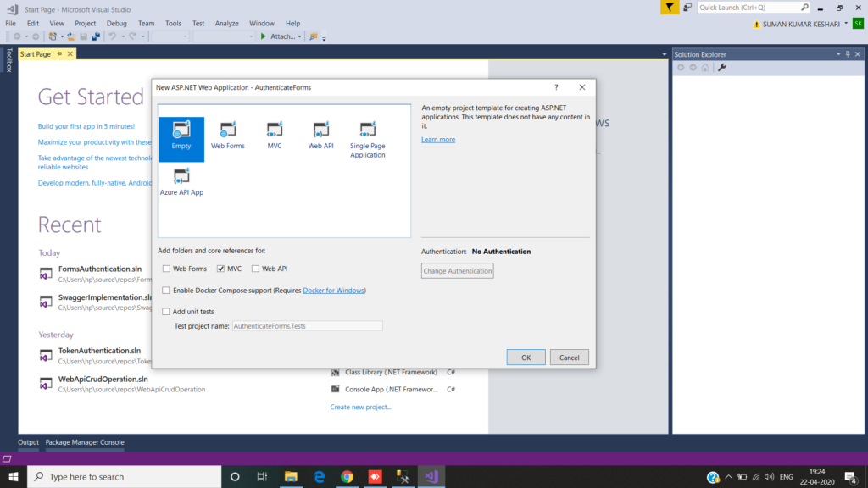Click the Undo toolbar icon
The height and width of the screenshot is (488, 868).
click(x=113, y=36)
